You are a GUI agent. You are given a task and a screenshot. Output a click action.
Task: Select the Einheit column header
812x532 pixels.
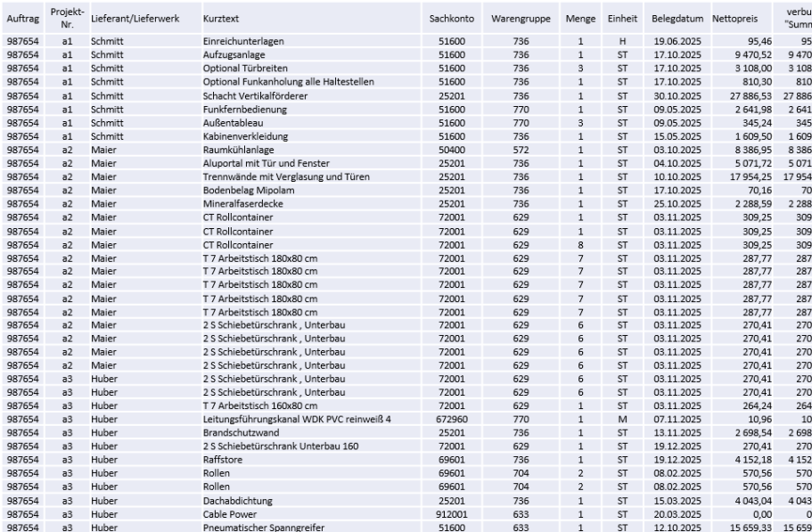click(622, 18)
